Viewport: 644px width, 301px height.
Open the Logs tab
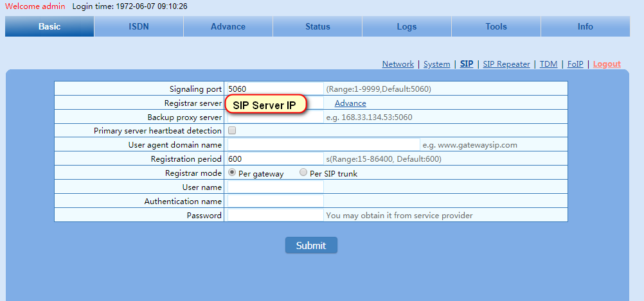(x=406, y=26)
